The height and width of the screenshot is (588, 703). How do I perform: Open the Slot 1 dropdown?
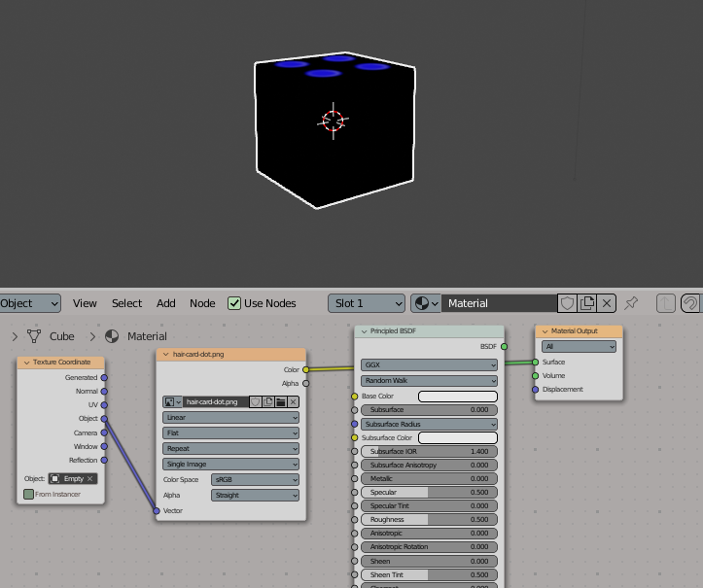pos(367,303)
